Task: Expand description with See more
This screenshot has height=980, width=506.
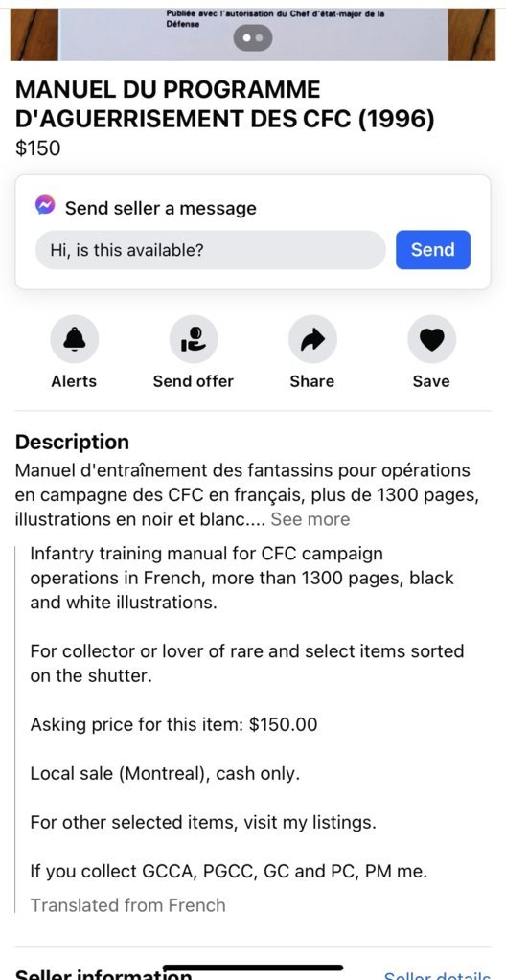Action: coord(310,519)
